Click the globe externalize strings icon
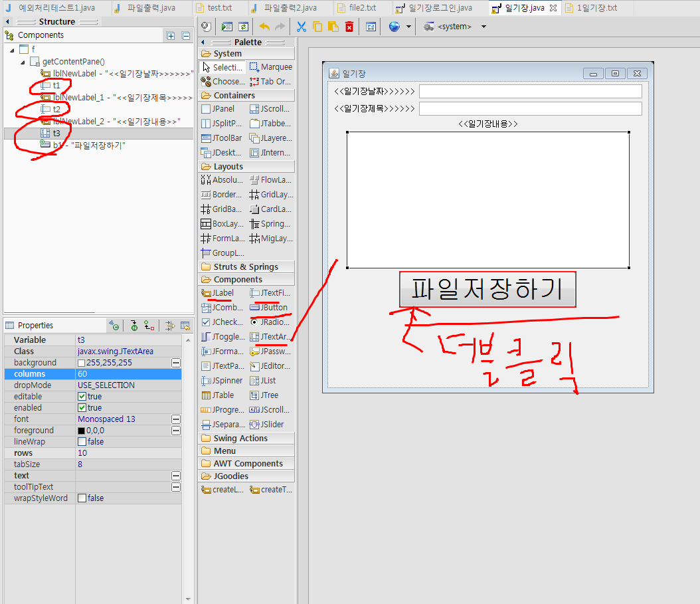 pyautogui.click(x=394, y=27)
